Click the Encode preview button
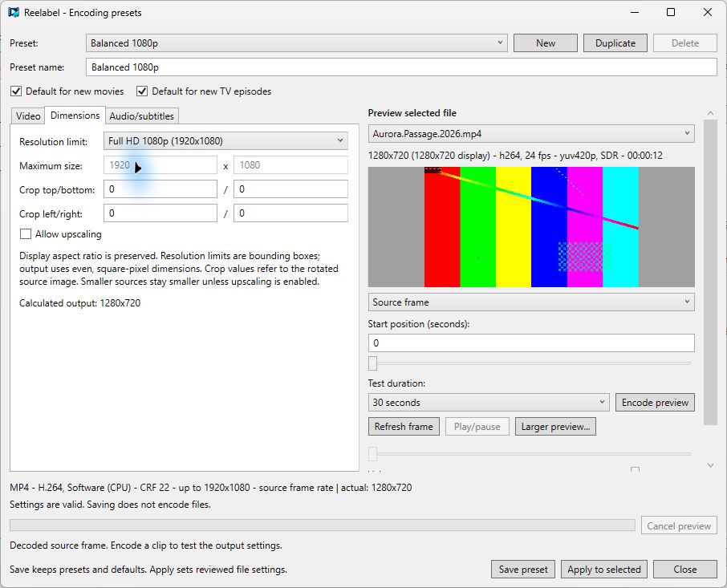The image size is (727, 588). pyautogui.click(x=655, y=402)
